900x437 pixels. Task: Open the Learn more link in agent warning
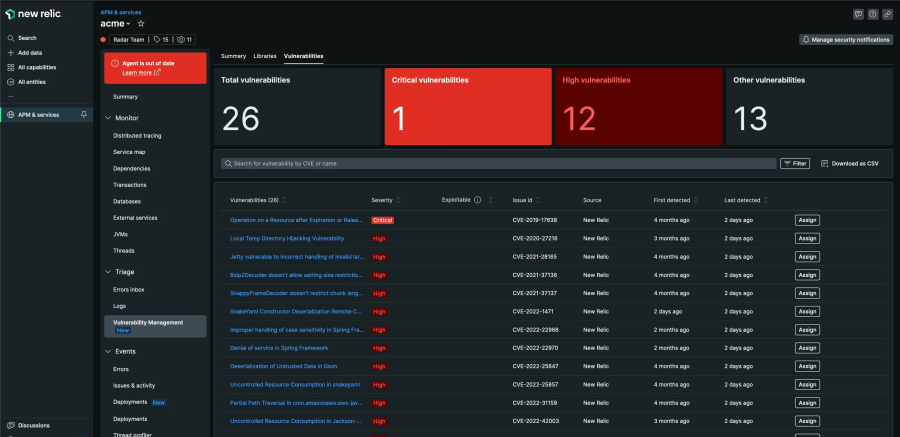tap(135, 73)
